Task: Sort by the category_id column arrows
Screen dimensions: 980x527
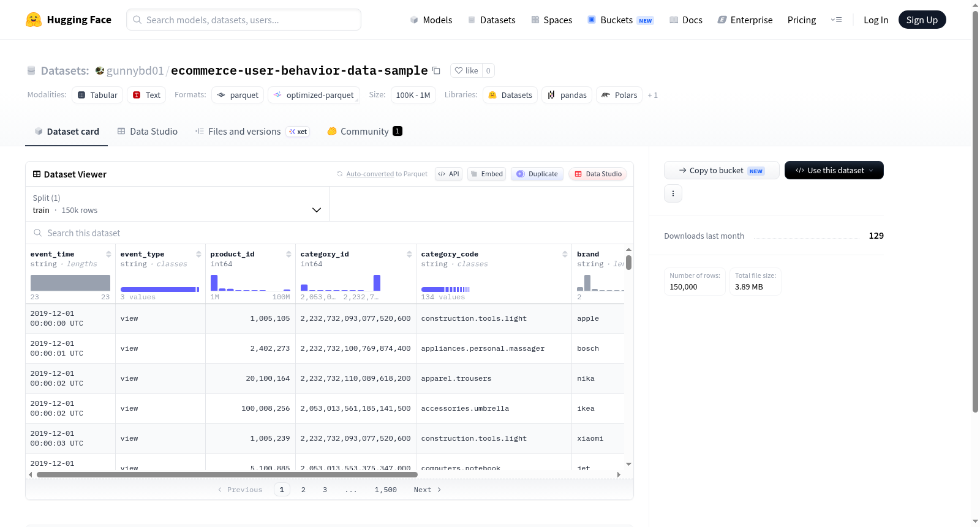Action: pos(409,254)
